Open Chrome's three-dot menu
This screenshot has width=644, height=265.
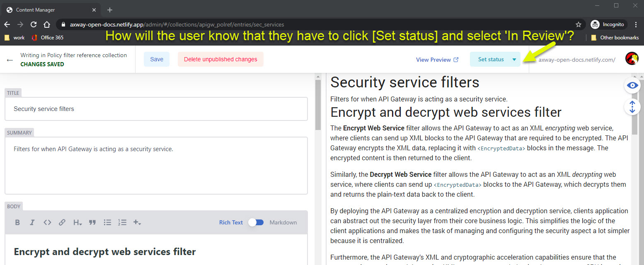coord(636,24)
